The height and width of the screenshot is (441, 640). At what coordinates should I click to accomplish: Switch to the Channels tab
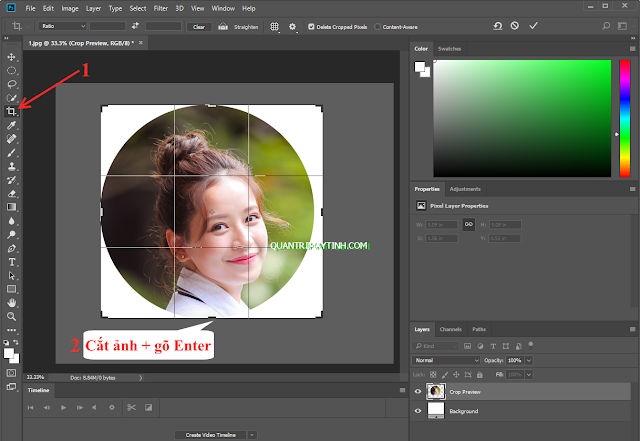point(451,329)
